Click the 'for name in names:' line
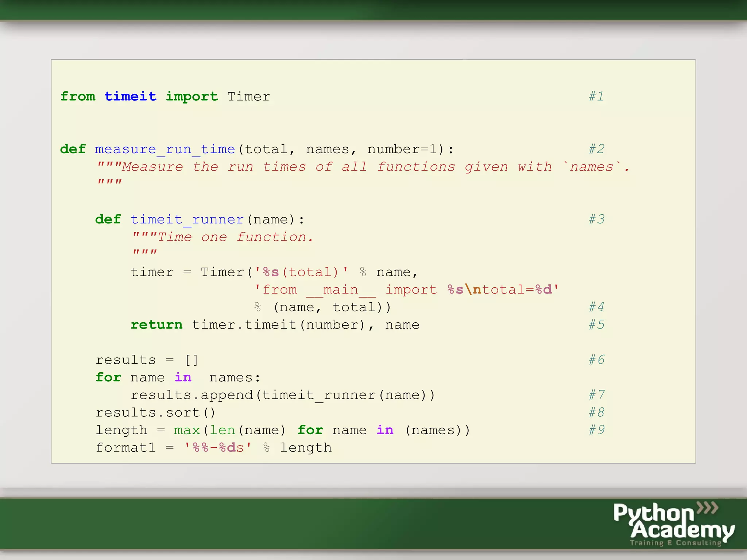The image size is (747, 560). 178,378
